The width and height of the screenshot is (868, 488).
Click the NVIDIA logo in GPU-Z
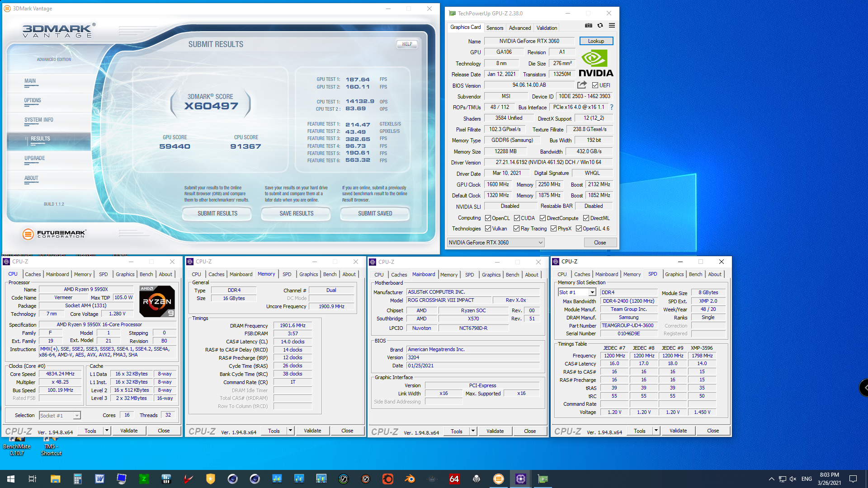tap(596, 64)
